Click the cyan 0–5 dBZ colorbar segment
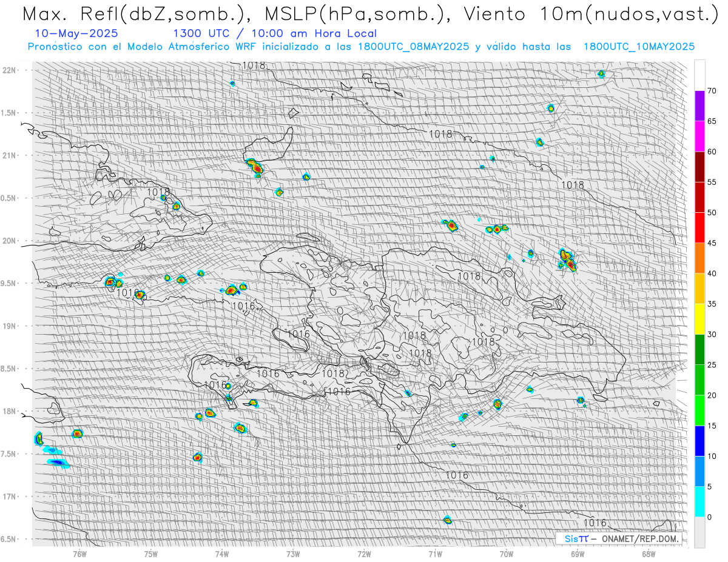 [x=699, y=501]
